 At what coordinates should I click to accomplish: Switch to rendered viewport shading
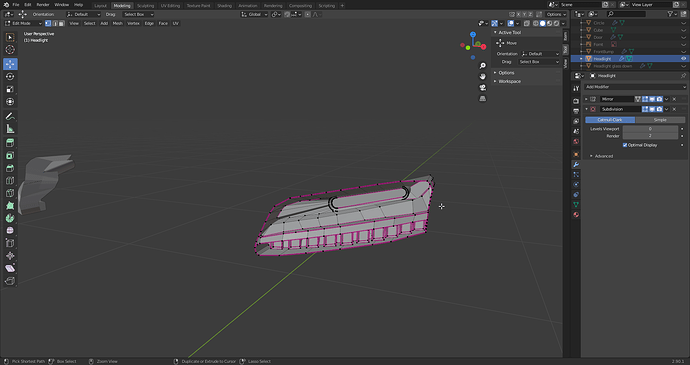557,23
